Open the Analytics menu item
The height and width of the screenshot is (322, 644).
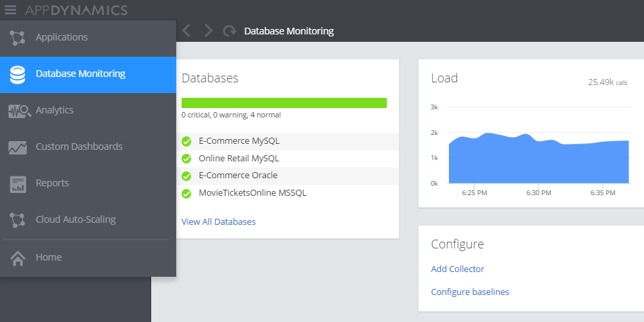point(55,110)
